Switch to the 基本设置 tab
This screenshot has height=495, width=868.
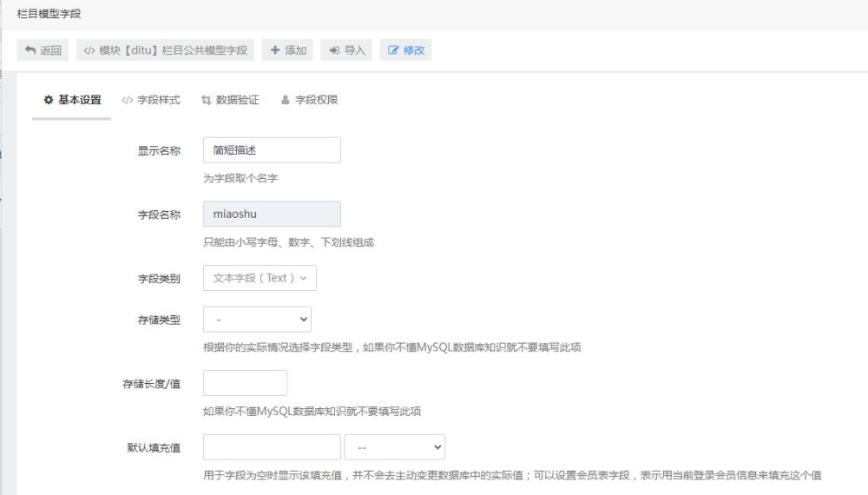73,100
